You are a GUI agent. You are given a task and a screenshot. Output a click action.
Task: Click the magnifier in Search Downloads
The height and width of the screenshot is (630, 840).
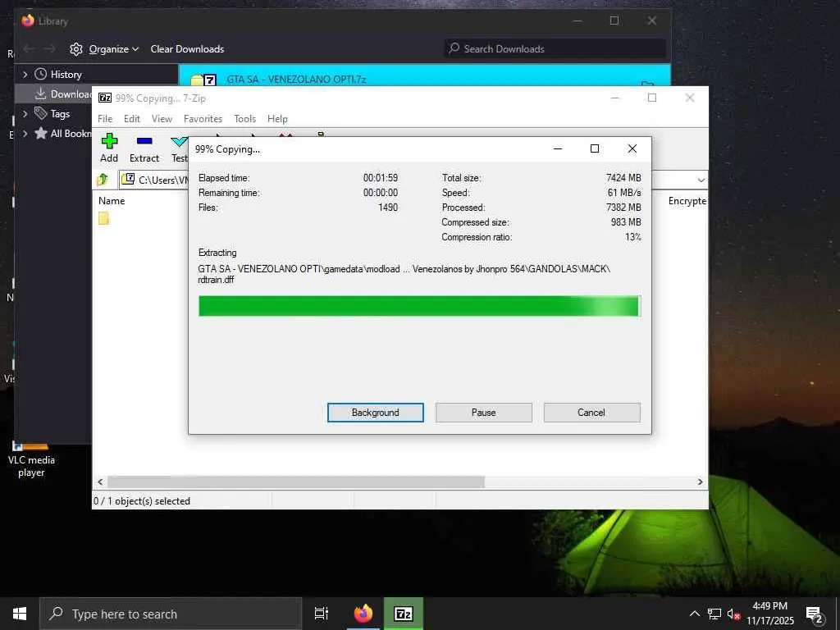(454, 48)
